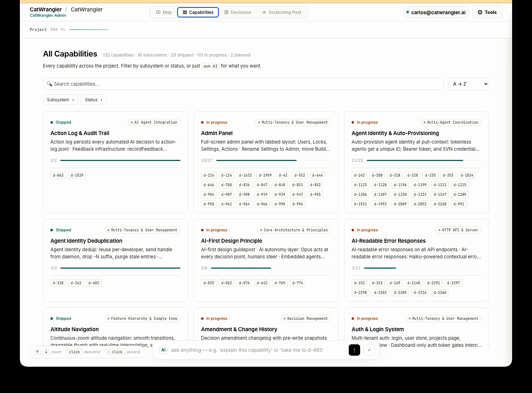Open decision chip d-1148
Viewport: 532px width, 393px height.
coord(414,283)
